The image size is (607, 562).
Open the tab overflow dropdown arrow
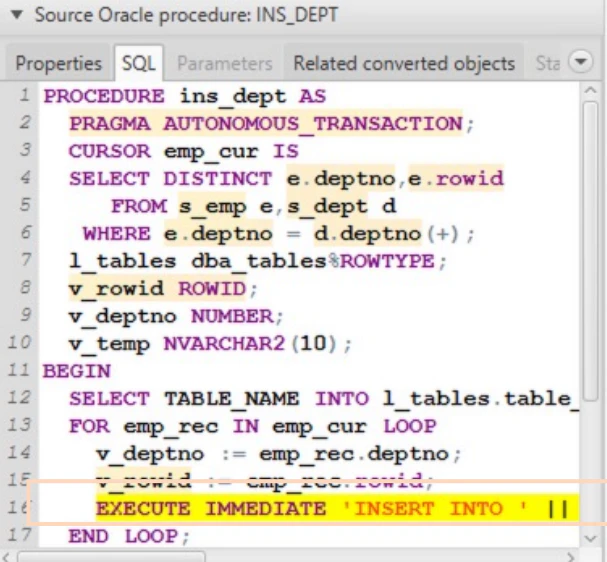(581, 62)
